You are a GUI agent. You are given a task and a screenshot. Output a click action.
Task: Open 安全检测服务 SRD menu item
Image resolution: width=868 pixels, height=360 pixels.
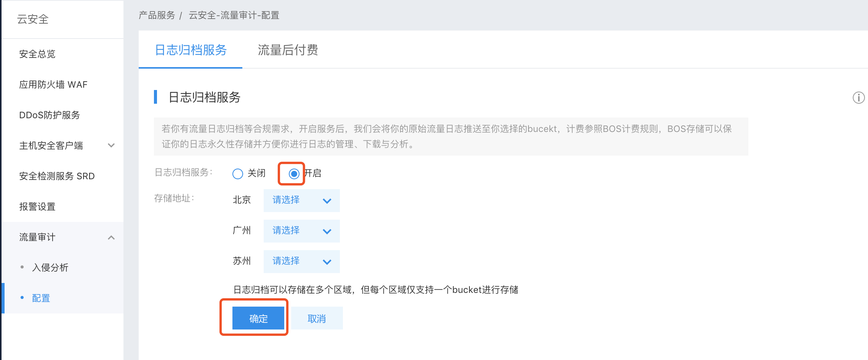57,176
